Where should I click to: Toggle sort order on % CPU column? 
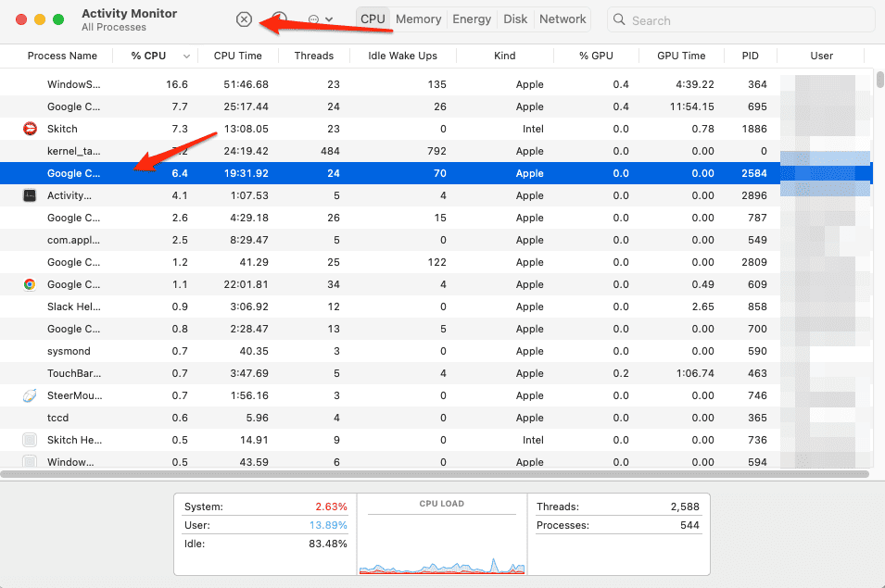click(x=156, y=56)
